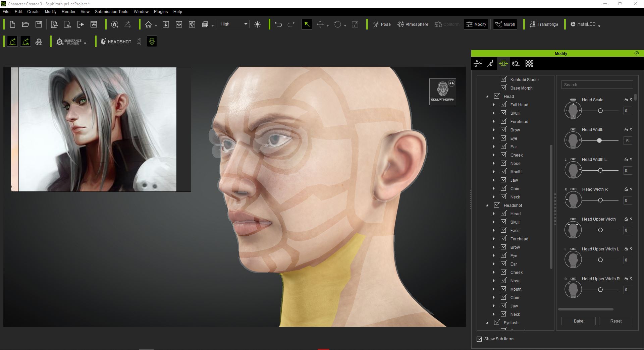The height and width of the screenshot is (350, 644).
Task: Expand the Brow item under Head
Action: (x=494, y=130)
